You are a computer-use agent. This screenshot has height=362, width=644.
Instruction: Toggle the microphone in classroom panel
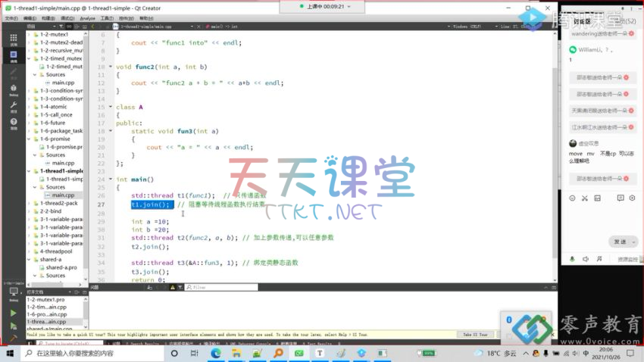pos(573,259)
